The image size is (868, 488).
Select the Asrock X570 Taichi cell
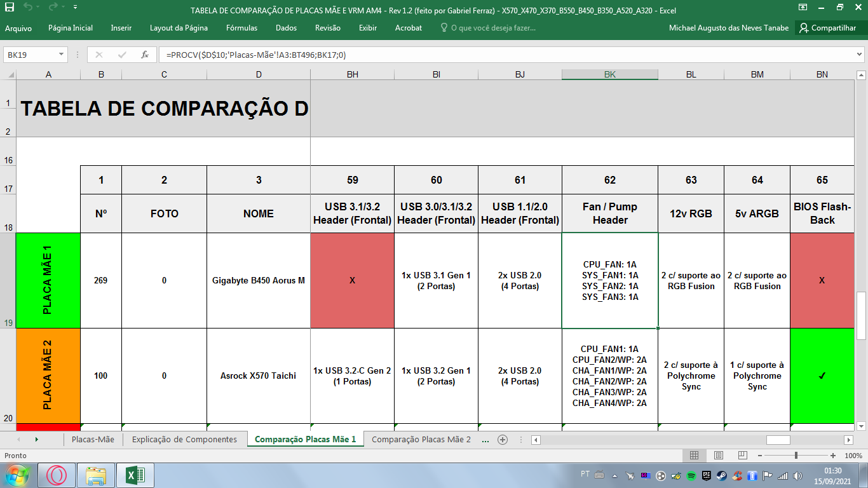point(259,376)
